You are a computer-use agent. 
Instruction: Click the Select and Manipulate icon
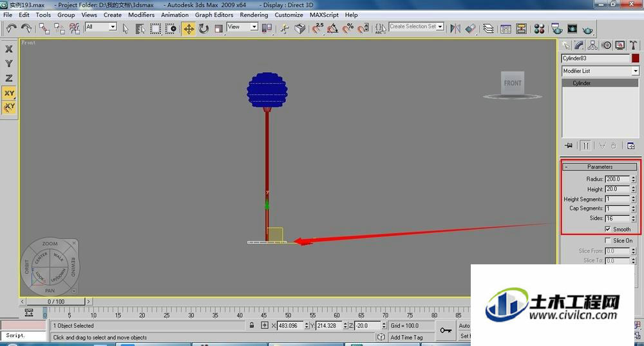coord(285,29)
